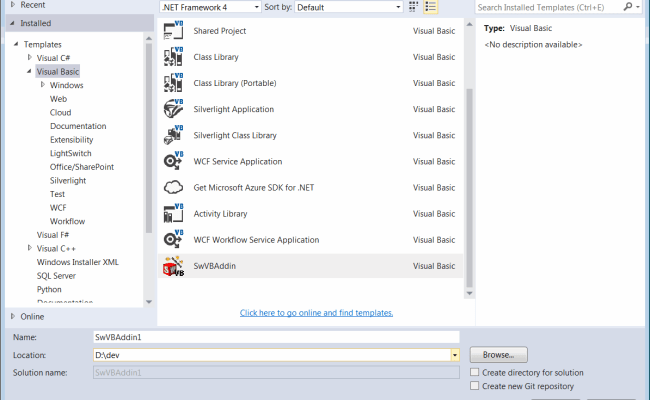650x400 pixels.
Task: Collapse the Templates tree node
Action: 16,44
